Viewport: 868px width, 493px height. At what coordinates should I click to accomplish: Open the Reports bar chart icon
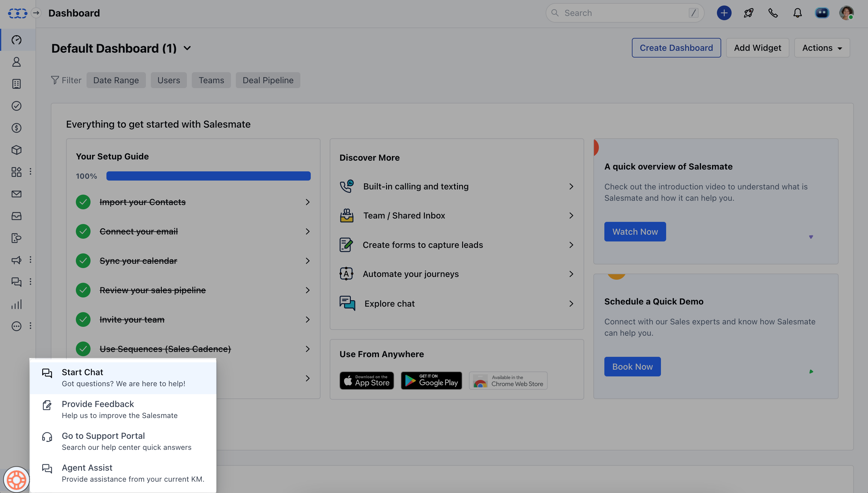point(16,304)
